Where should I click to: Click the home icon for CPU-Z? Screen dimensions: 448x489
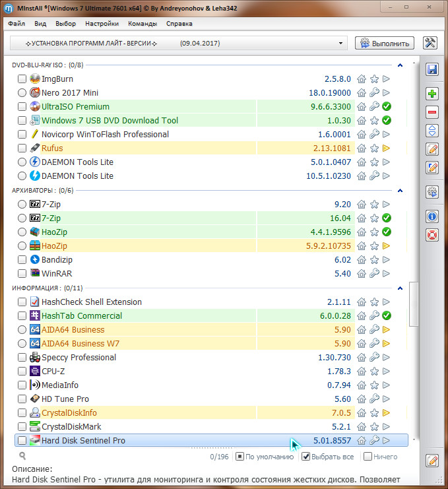coord(362,371)
